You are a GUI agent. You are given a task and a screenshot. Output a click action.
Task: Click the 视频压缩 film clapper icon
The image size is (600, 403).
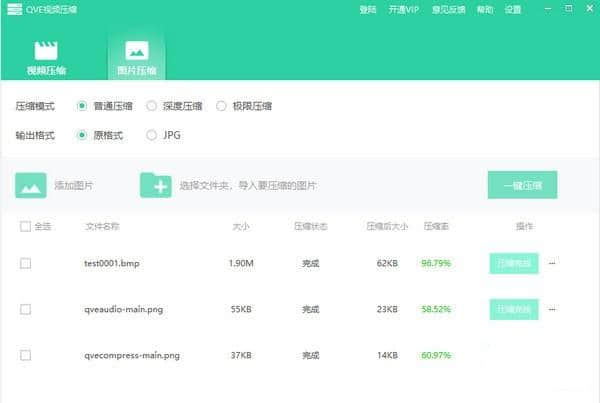coord(46,51)
